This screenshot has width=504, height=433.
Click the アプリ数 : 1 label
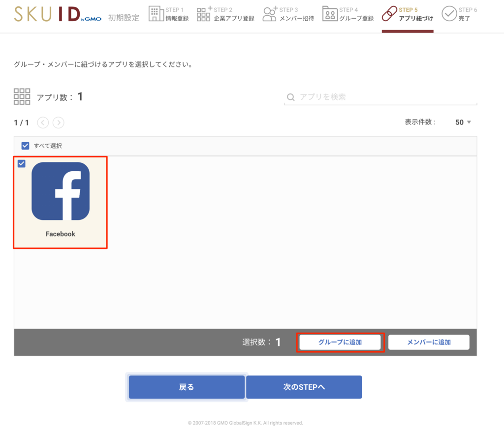(x=60, y=96)
